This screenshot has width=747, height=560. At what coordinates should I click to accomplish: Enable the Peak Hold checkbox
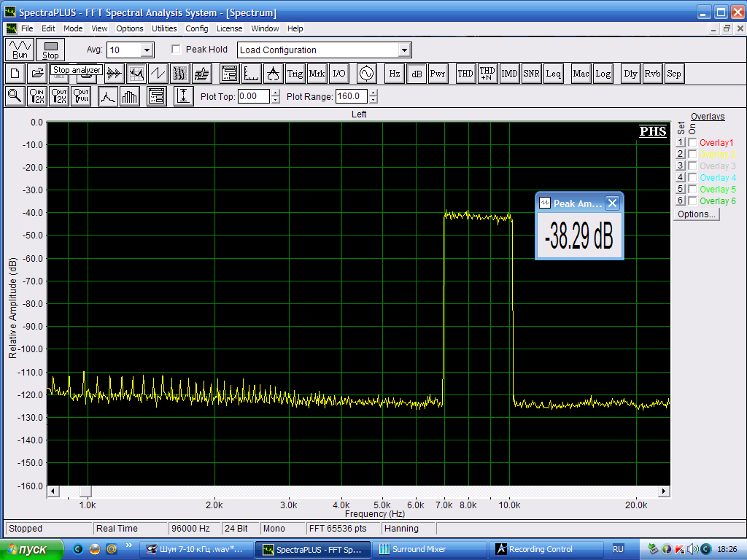click(x=176, y=50)
